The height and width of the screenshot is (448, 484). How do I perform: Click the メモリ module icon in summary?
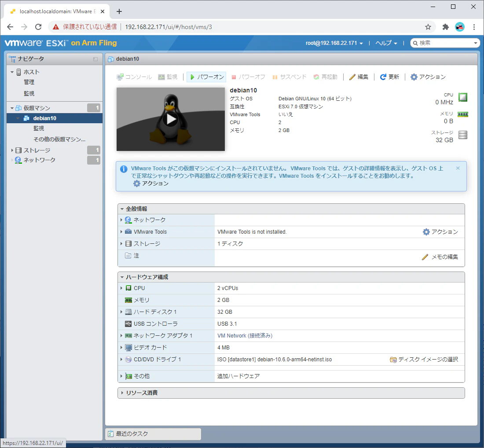463,114
